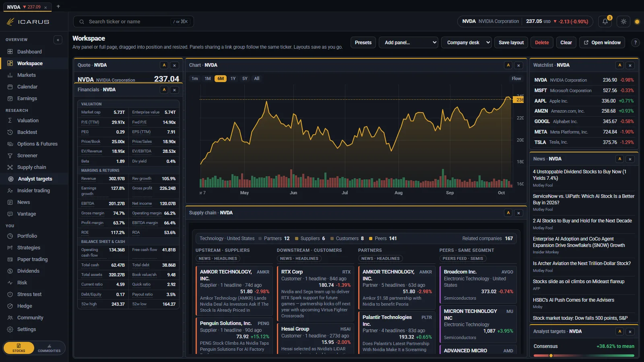Viewport: 644px width, 362px height.
Task: Close the Chart NVDA panel
Action: click(518, 65)
